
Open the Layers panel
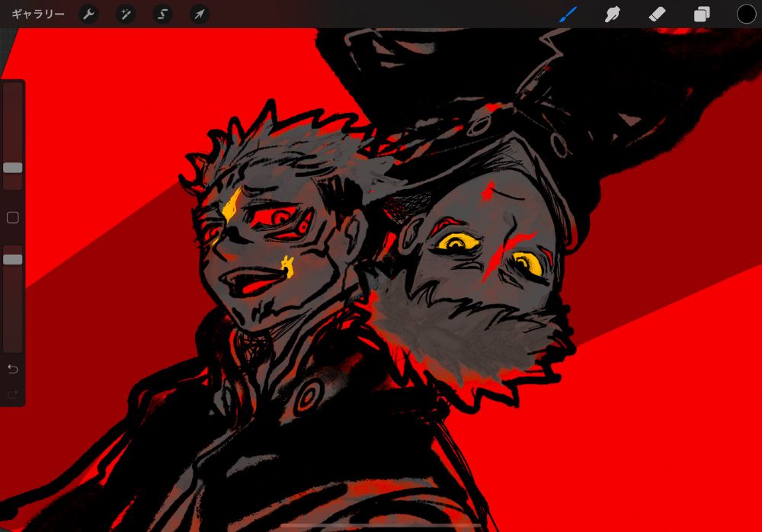point(702,14)
